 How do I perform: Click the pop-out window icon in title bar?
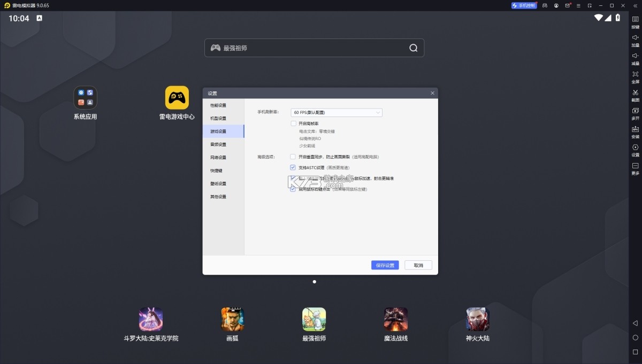pos(590,5)
